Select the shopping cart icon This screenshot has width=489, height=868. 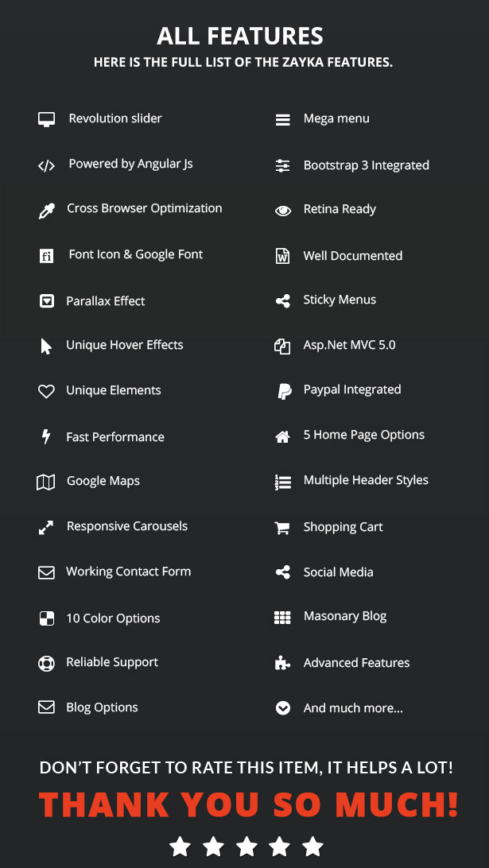tap(282, 528)
